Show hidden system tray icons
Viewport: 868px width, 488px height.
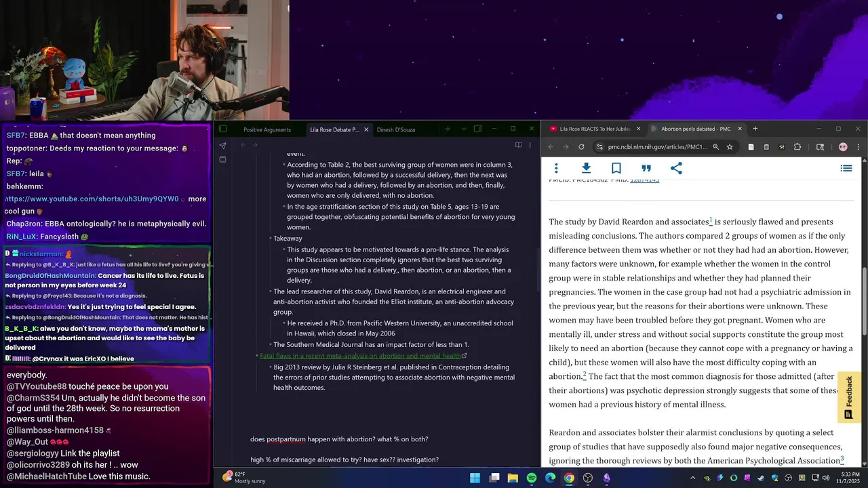693,478
